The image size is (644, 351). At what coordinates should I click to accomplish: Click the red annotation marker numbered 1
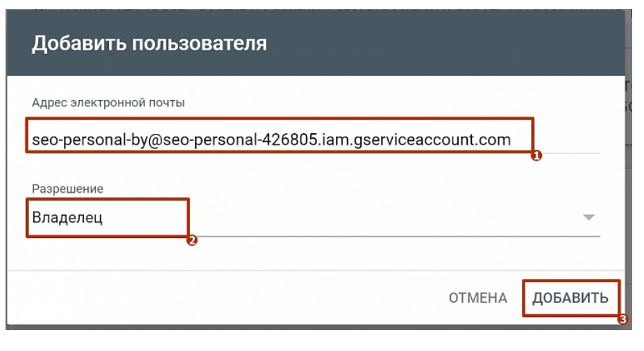tap(535, 157)
